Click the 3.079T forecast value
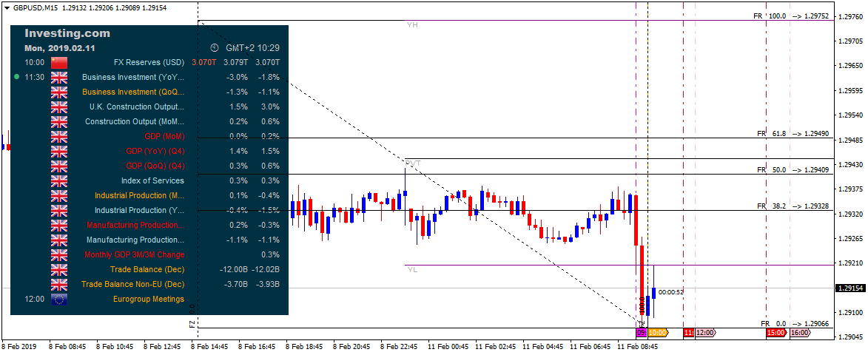Image resolution: width=868 pixels, height=355 pixels. [x=235, y=62]
